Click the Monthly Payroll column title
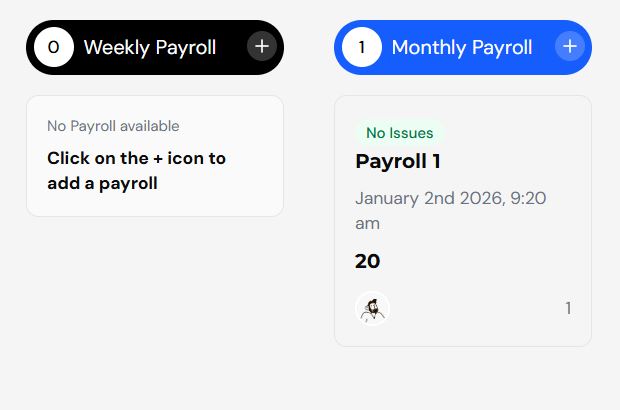 click(x=461, y=47)
